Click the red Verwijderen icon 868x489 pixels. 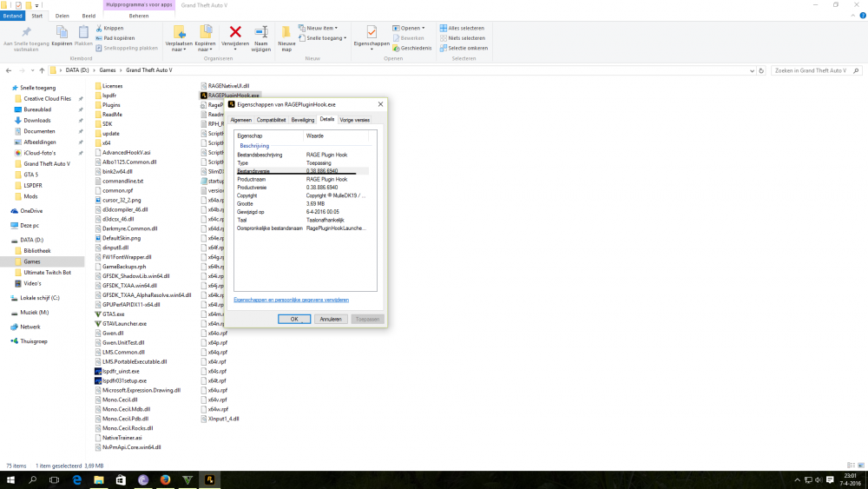[235, 32]
